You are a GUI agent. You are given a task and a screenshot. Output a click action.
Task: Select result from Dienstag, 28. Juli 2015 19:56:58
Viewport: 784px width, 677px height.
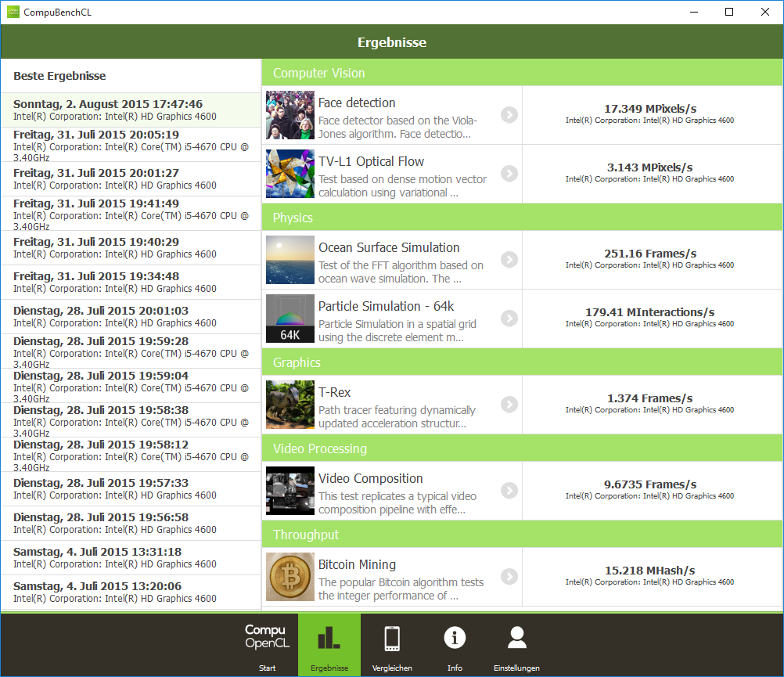(x=131, y=524)
